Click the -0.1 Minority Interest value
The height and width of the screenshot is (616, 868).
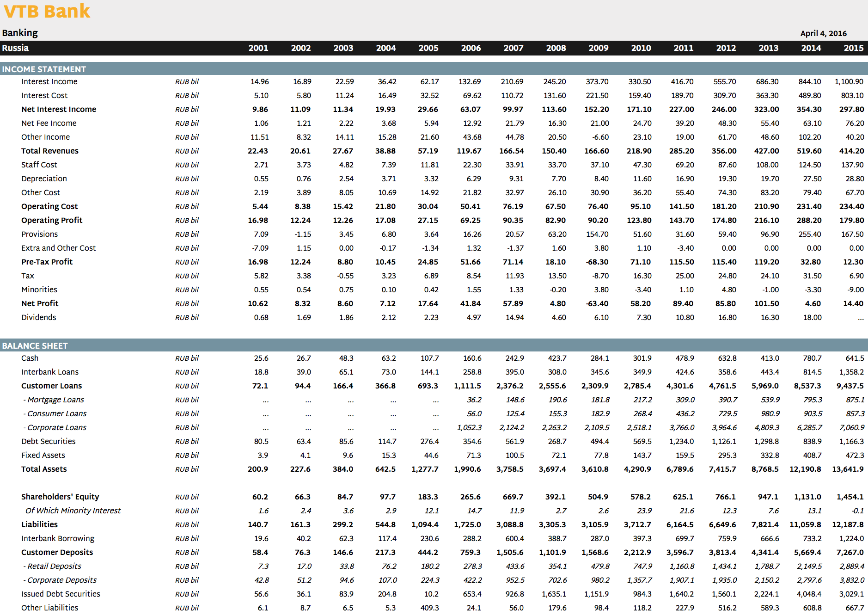(x=857, y=511)
